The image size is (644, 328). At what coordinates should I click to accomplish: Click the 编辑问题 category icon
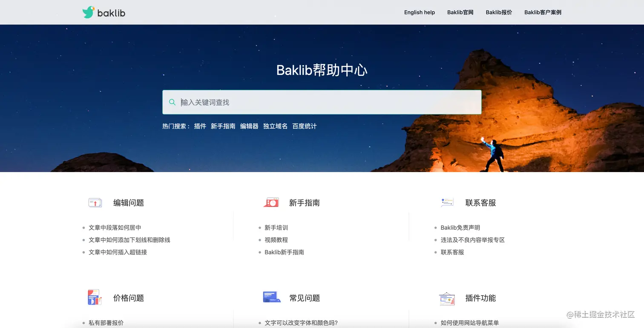[x=95, y=203]
